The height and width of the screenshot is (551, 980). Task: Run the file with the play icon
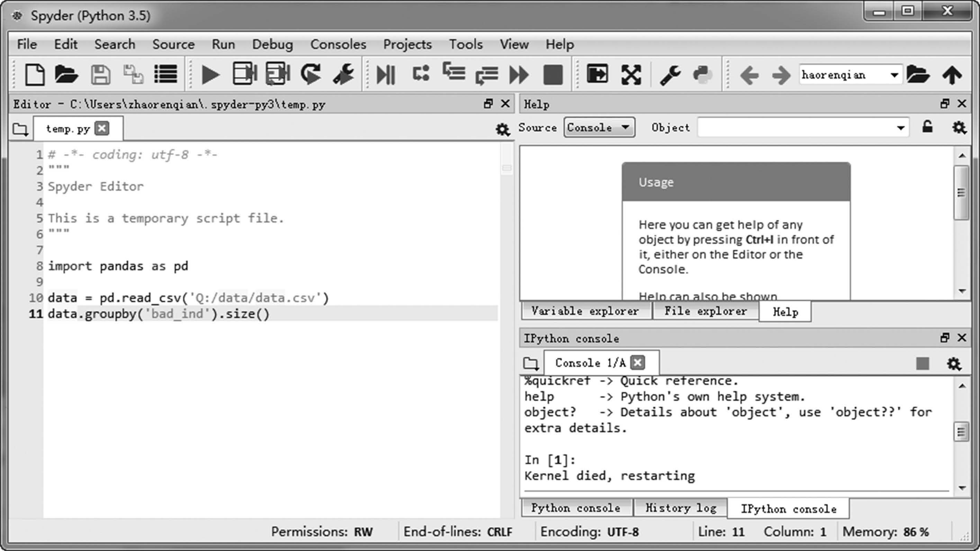[210, 74]
